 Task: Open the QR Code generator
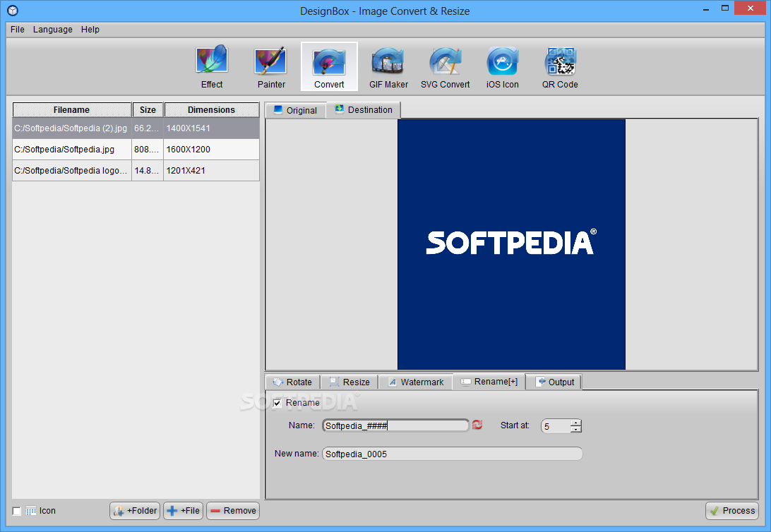pos(560,67)
